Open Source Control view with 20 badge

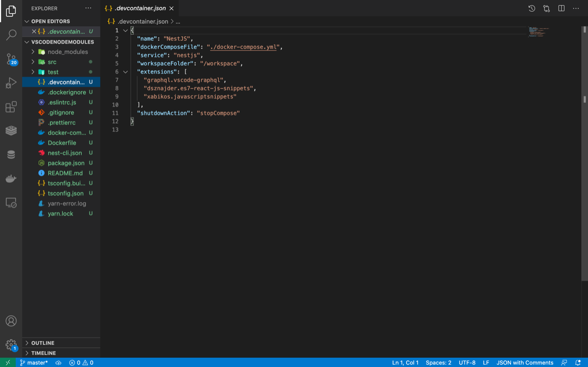click(x=11, y=59)
